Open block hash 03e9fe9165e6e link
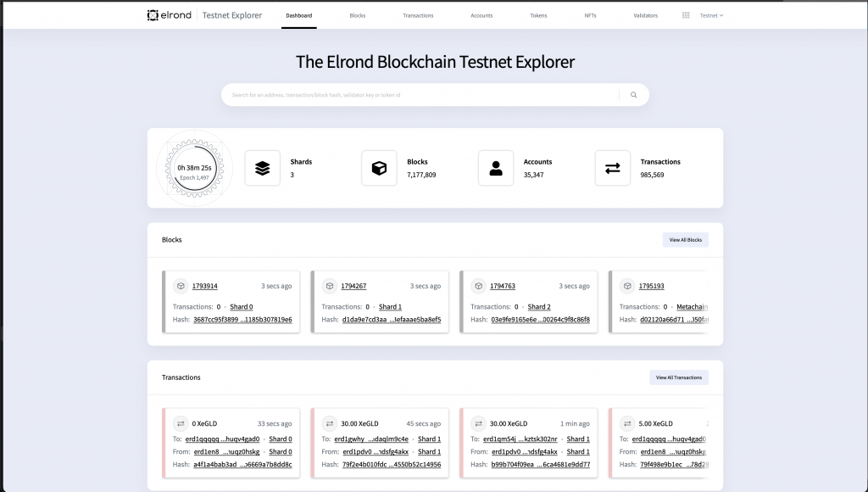Viewport: 868px width, 492px height. pos(540,319)
